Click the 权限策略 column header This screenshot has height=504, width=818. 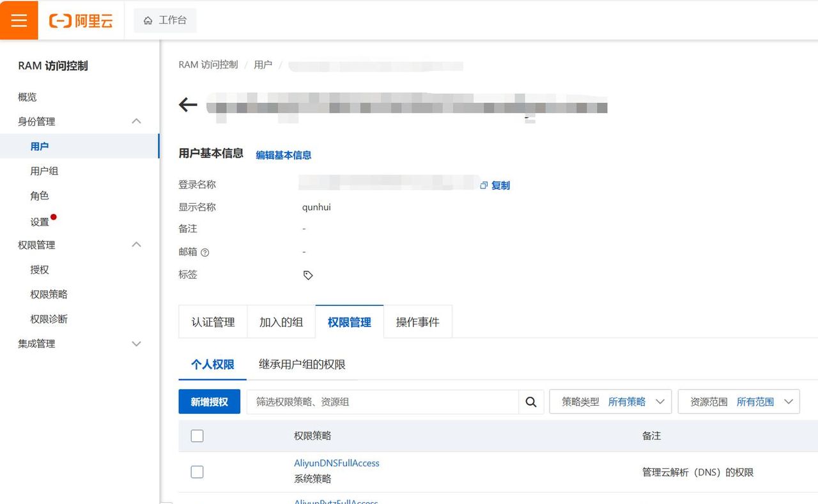click(x=313, y=436)
